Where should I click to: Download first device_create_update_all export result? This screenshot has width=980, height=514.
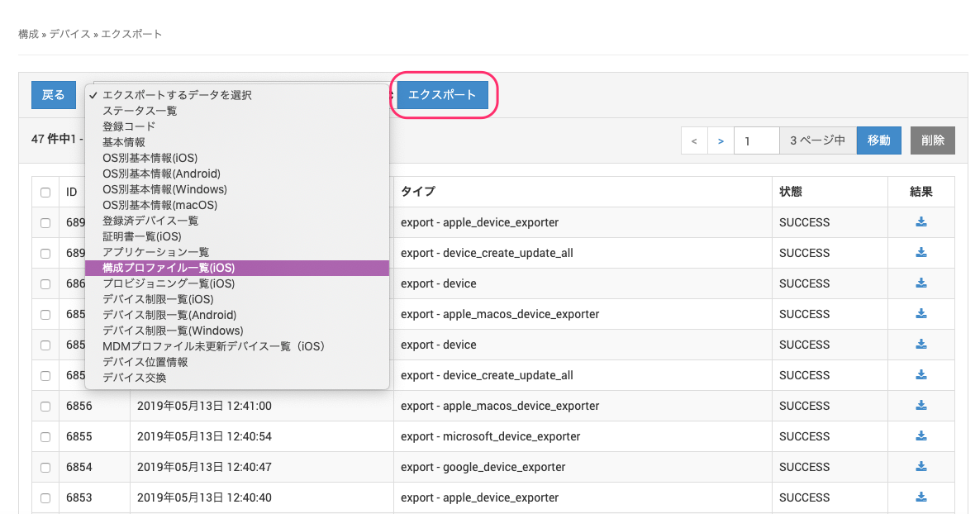(921, 253)
